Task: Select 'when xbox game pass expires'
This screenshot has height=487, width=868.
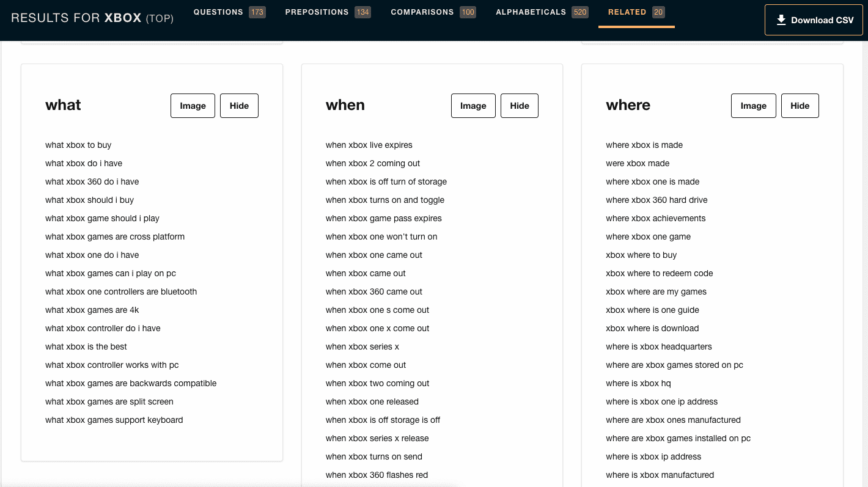Action: [x=384, y=218]
